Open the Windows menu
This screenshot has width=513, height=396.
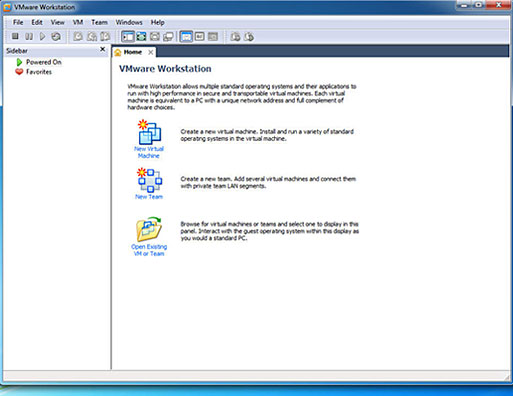129,22
